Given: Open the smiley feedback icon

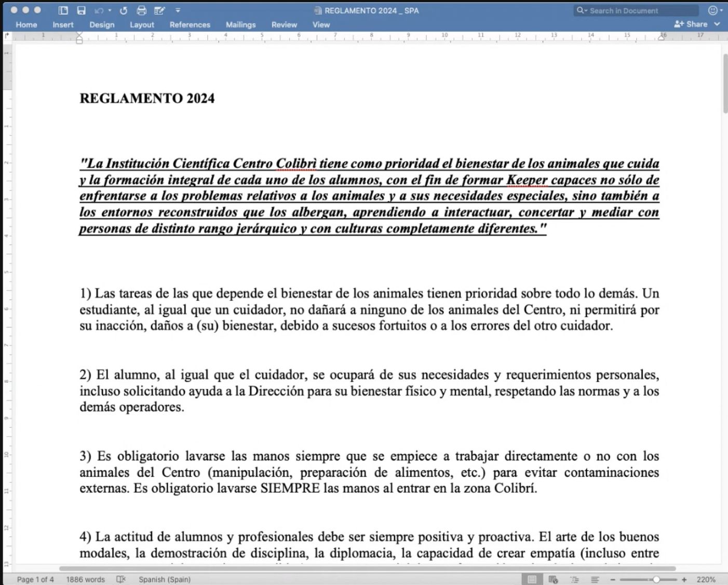Looking at the screenshot, I should click(x=713, y=10).
